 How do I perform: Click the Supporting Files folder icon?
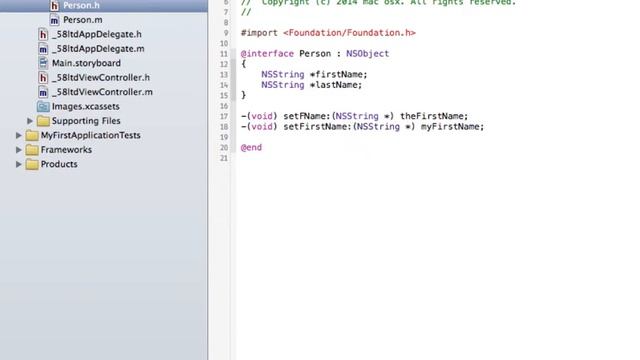tap(43, 121)
